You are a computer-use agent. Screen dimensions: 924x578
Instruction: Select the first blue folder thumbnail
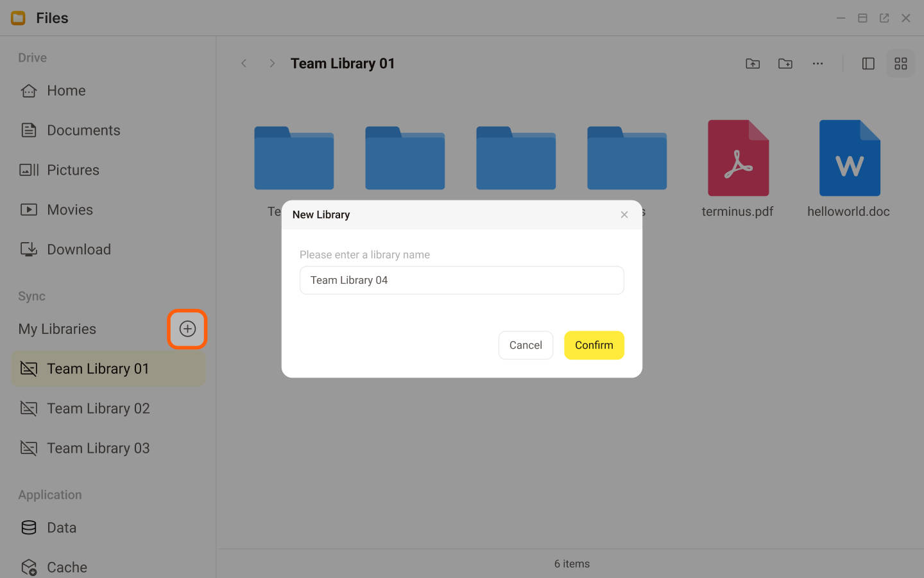tap(294, 158)
